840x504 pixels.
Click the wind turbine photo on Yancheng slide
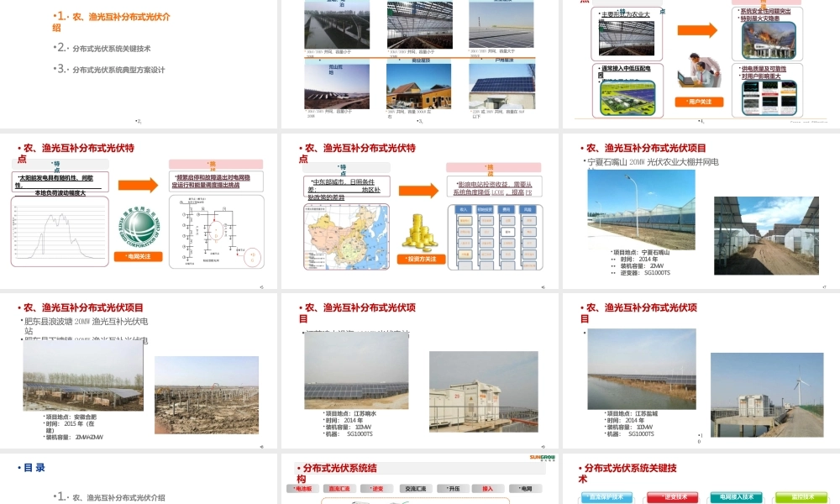767,395
